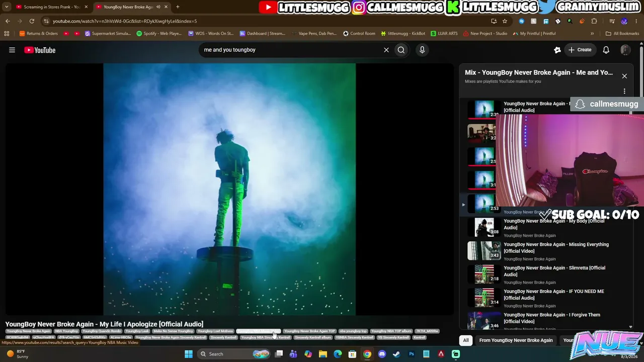
Task: Open Microsoft Edge from the taskbar
Action: coord(338,354)
